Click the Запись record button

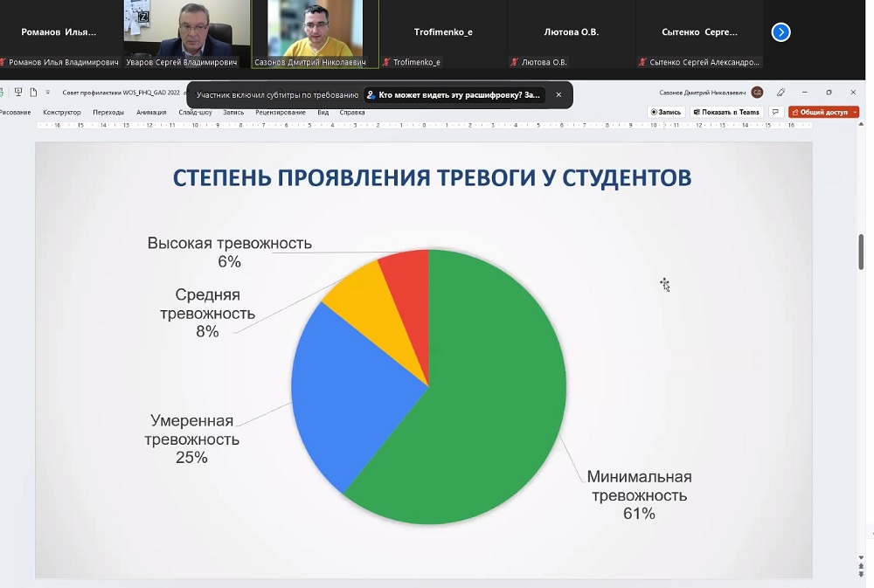(666, 112)
